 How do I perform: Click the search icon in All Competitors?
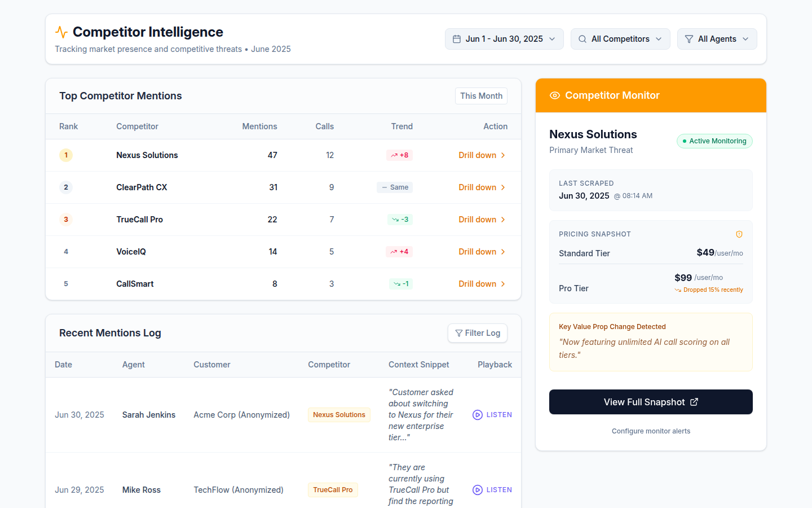[582, 39]
